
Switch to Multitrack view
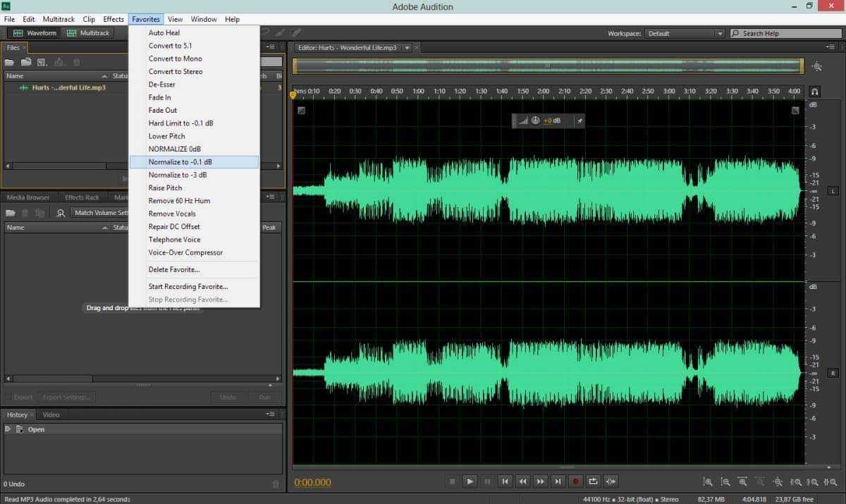pyautogui.click(x=87, y=33)
